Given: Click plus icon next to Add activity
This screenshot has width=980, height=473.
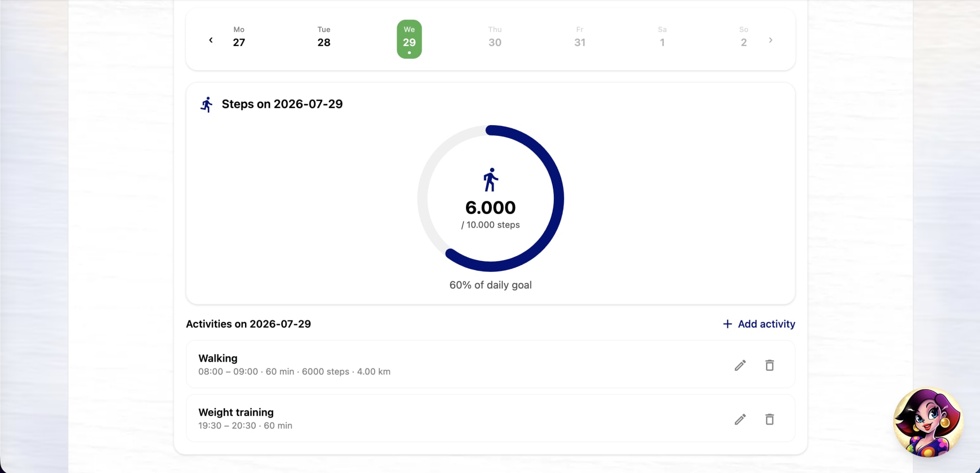Looking at the screenshot, I should click(x=728, y=324).
